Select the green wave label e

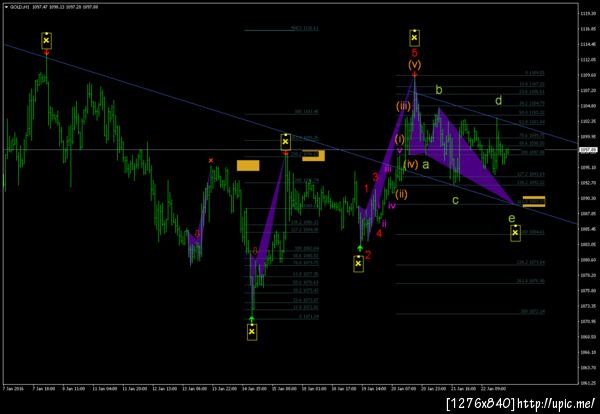pyautogui.click(x=512, y=218)
